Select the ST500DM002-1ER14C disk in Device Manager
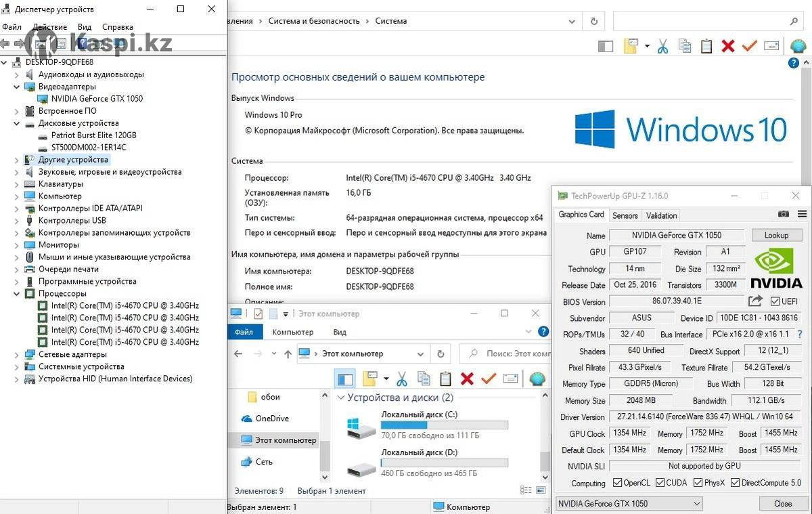The height and width of the screenshot is (514, 812). pyautogui.click(x=89, y=148)
